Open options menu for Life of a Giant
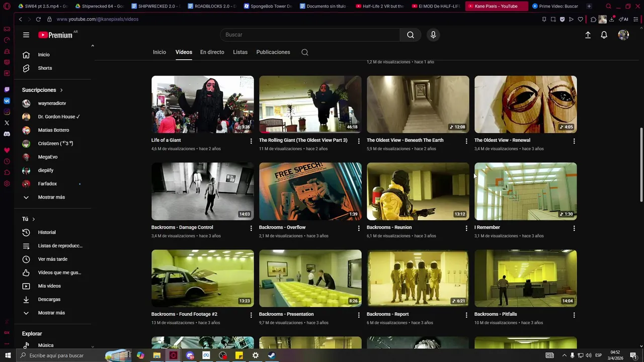The height and width of the screenshot is (362, 644). pos(251,141)
